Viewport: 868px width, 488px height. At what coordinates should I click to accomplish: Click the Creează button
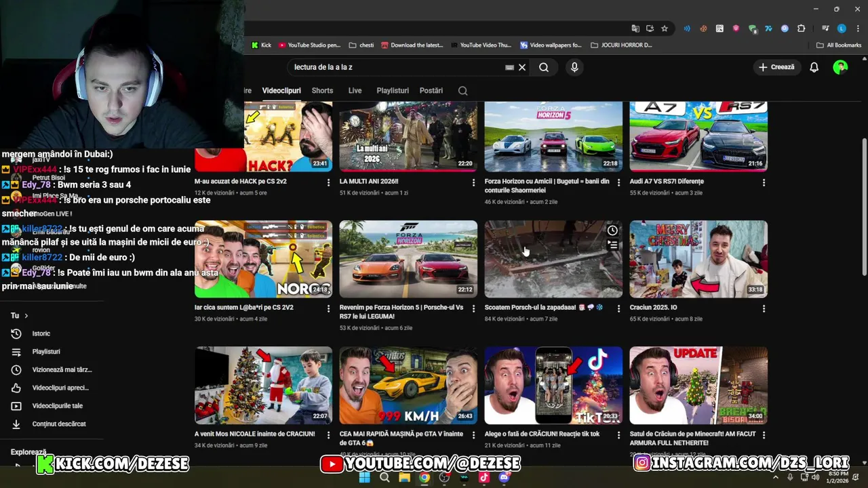pyautogui.click(x=776, y=67)
